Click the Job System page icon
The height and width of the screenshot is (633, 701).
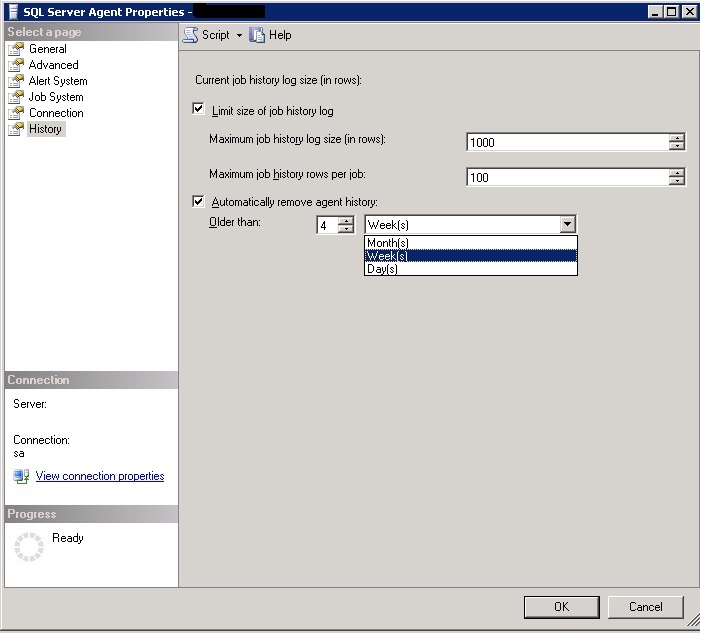click(x=16, y=97)
